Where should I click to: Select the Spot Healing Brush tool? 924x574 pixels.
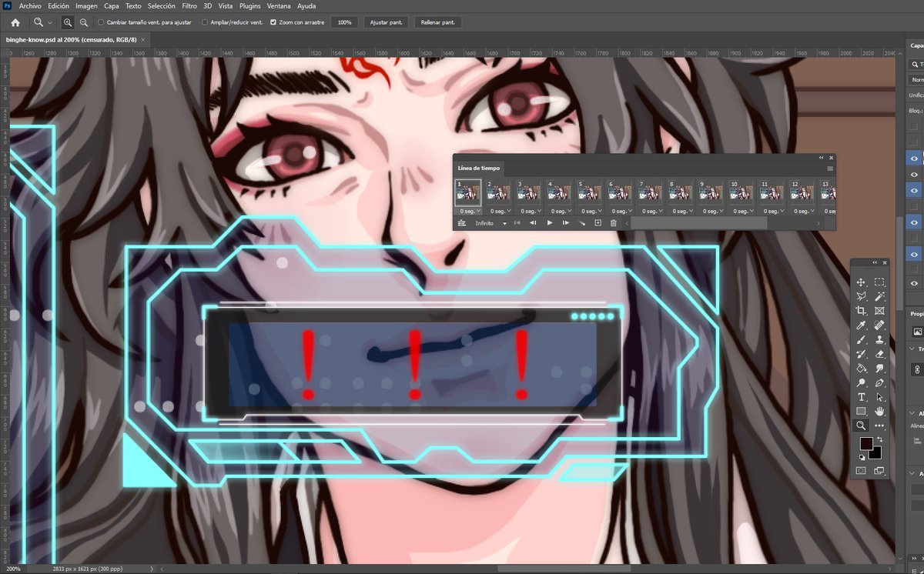880,325
